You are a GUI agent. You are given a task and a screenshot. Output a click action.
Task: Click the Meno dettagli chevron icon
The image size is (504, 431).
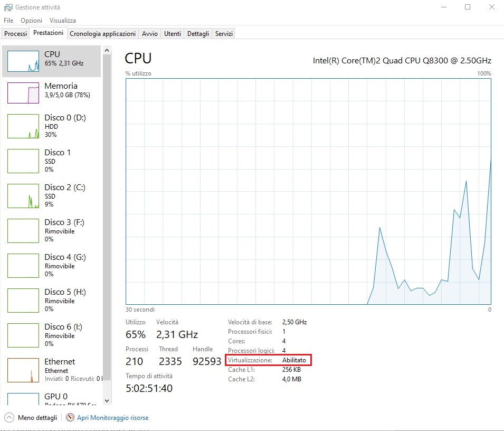[x=9, y=417]
